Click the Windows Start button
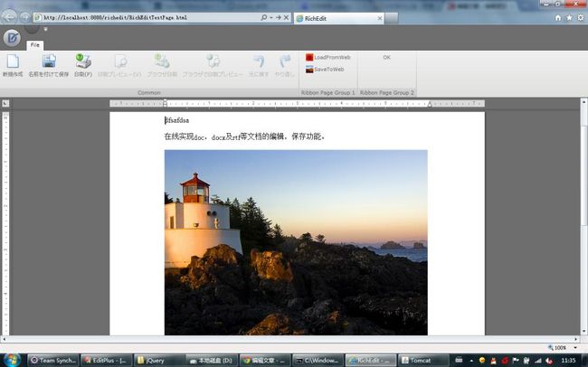The height and width of the screenshot is (367, 588). [11, 360]
